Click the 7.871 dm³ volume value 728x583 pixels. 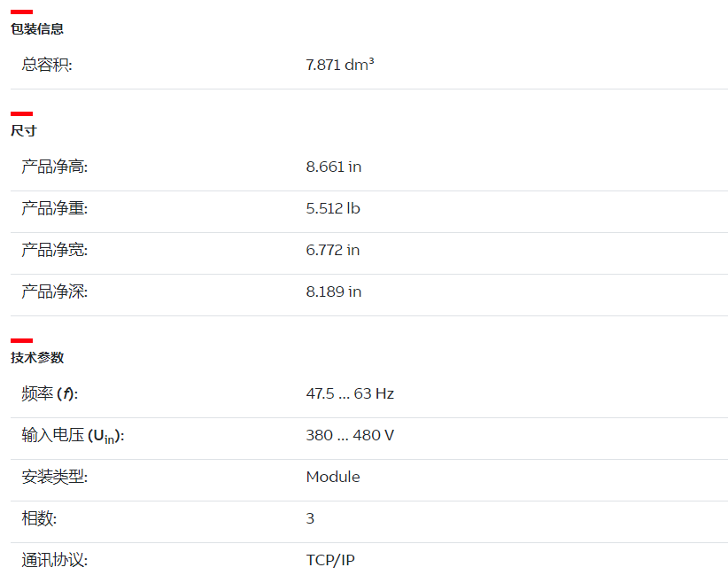click(x=340, y=65)
